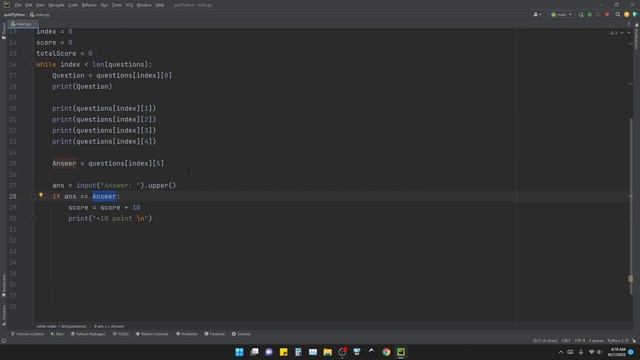The width and height of the screenshot is (640, 360).
Task: Open Google Chrome from the taskbar
Action: point(386,352)
